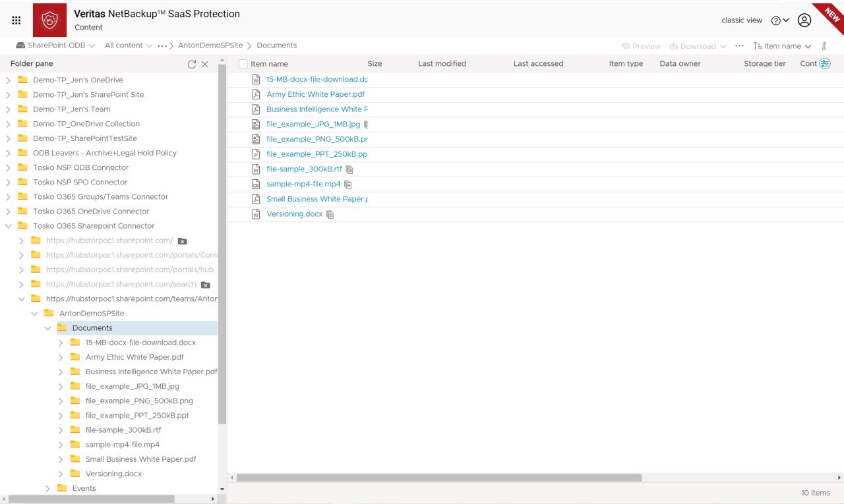The height and width of the screenshot is (504, 844).
Task: Open the All content filter dropdown
Action: [x=129, y=45]
